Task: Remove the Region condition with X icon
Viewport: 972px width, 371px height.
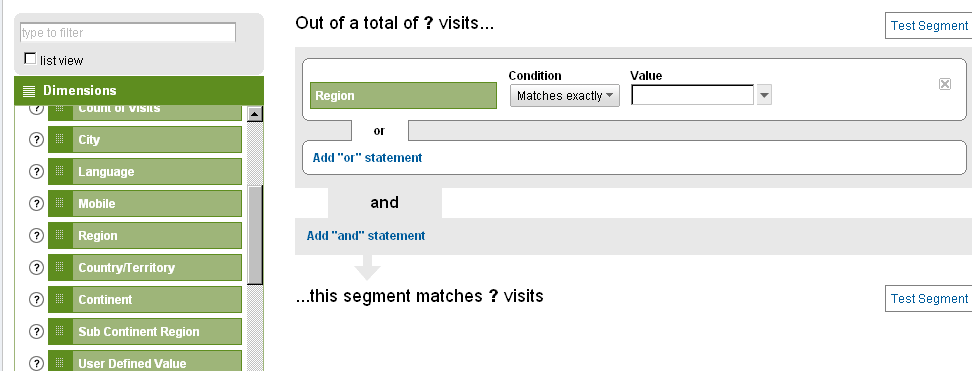Action: pos(945,84)
